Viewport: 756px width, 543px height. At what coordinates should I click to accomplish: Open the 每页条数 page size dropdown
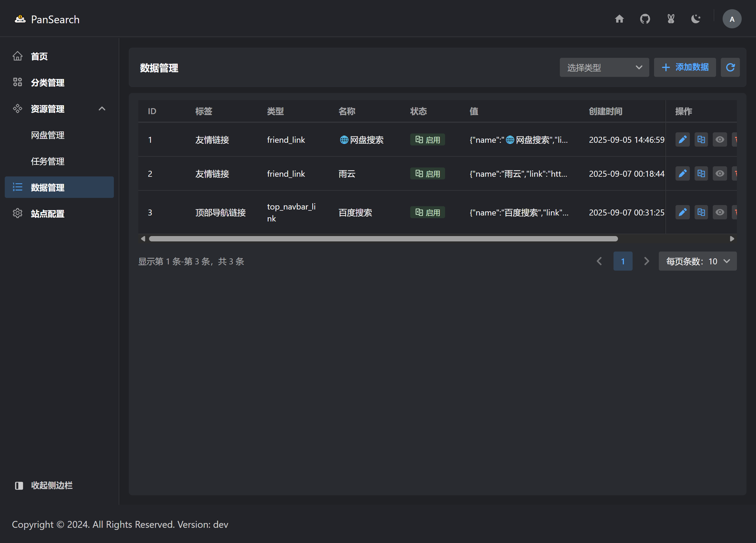(697, 261)
